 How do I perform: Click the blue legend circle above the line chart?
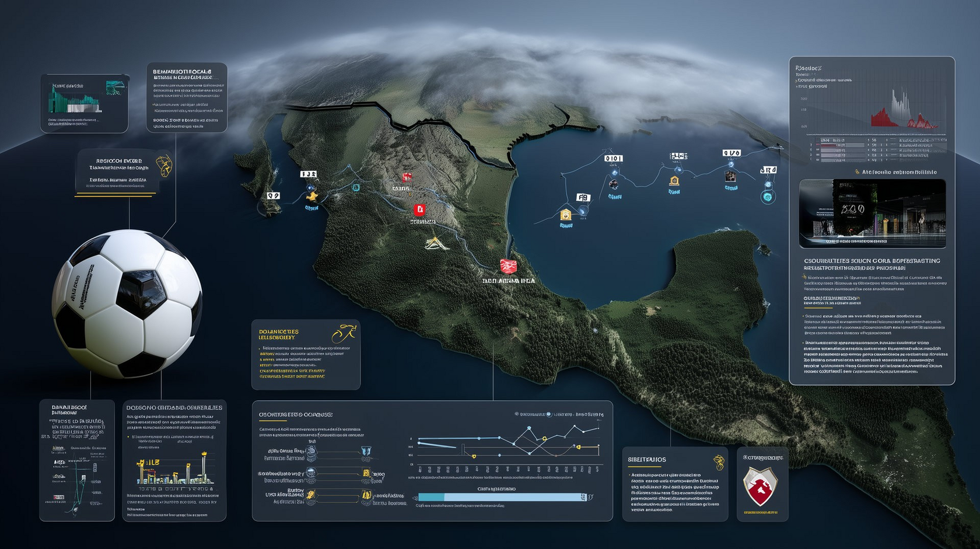click(x=548, y=414)
